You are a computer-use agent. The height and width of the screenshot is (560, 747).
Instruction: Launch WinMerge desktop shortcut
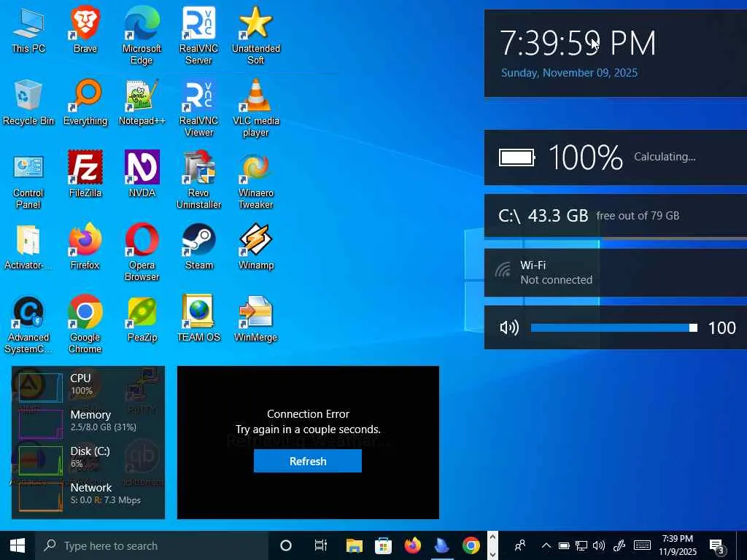[x=256, y=319]
